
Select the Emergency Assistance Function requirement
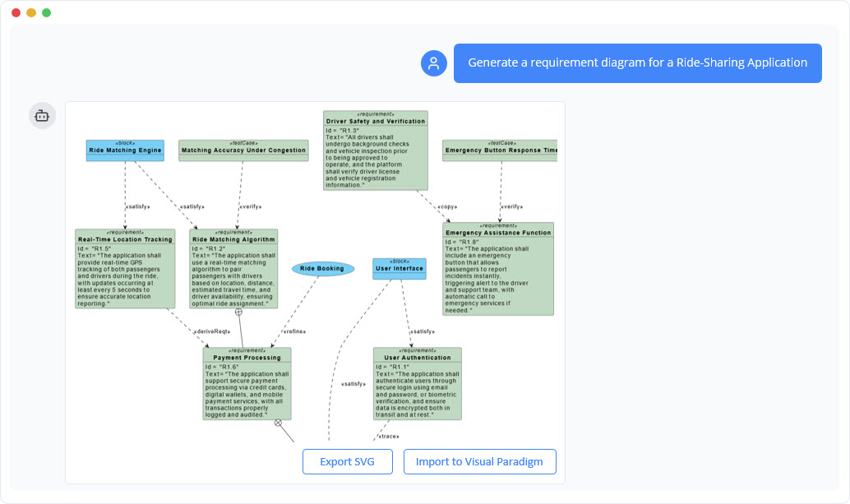coord(497,267)
